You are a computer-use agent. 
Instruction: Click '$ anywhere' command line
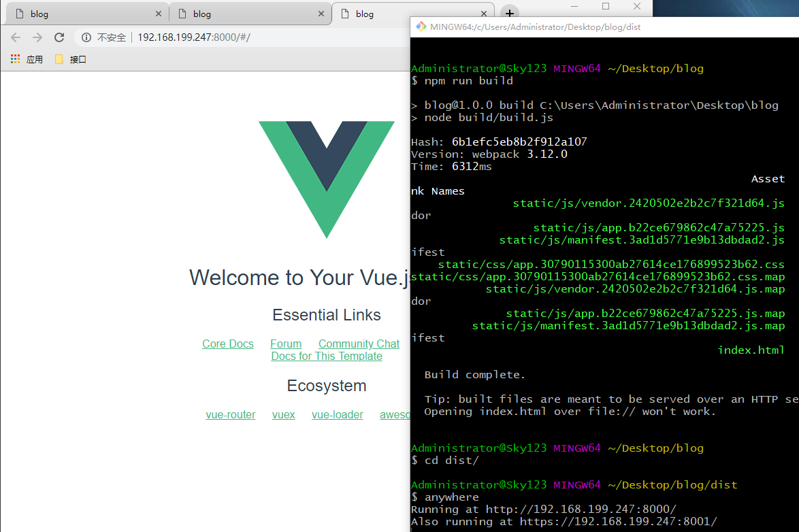[x=445, y=497]
